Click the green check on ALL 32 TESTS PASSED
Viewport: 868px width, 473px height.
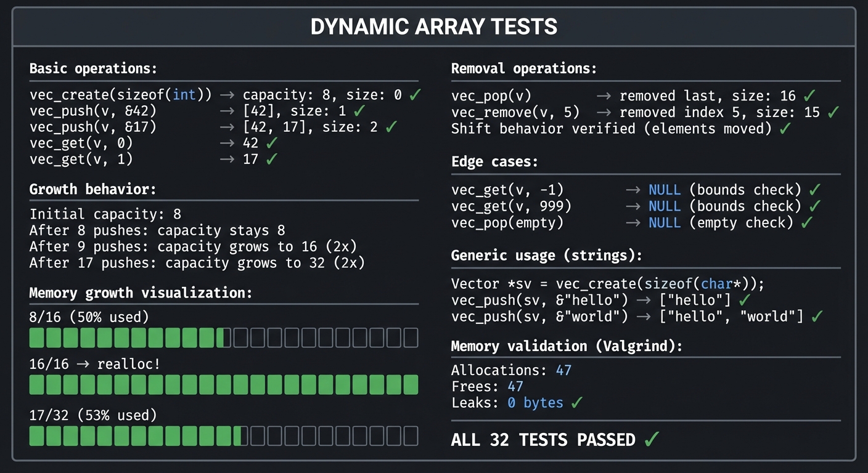[653, 439]
